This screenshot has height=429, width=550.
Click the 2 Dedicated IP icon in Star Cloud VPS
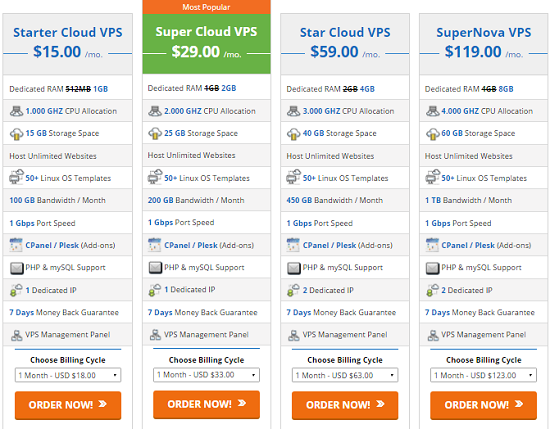tap(293, 290)
